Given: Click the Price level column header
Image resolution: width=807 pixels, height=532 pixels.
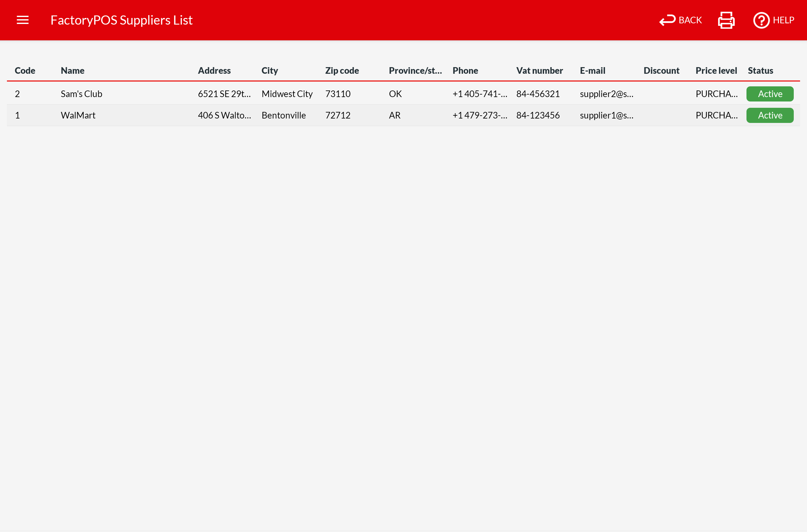Looking at the screenshot, I should pyautogui.click(x=716, y=71).
